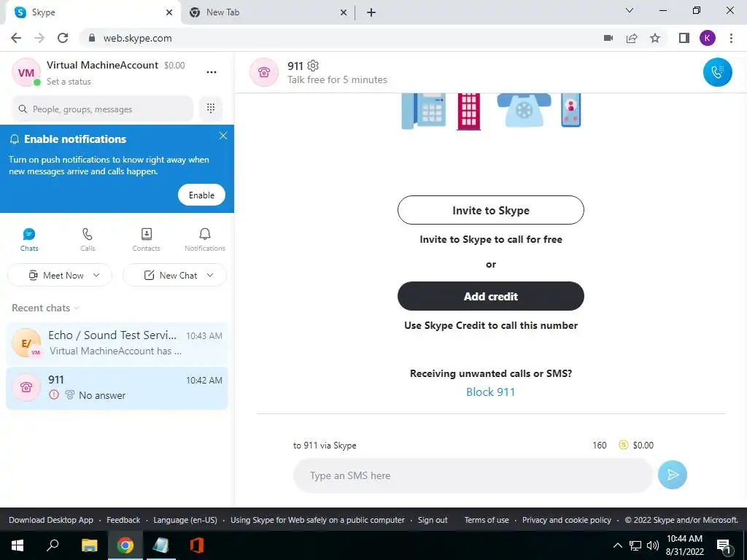The height and width of the screenshot is (560, 747).
Task: Switch to the Chats tab
Action: (29, 239)
